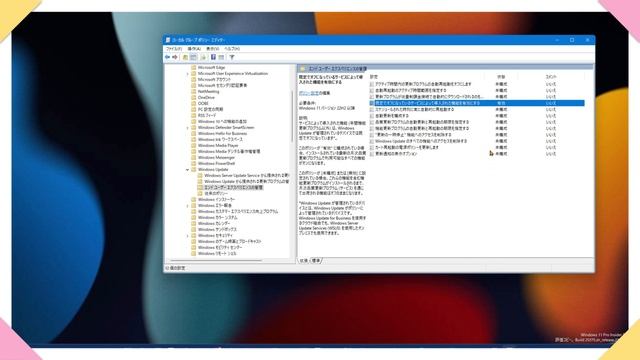Select policy Windows Update のすべての機能へのアクセスを削除する
Image resolution: width=640 pixels, height=360 pixels.
point(421,141)
